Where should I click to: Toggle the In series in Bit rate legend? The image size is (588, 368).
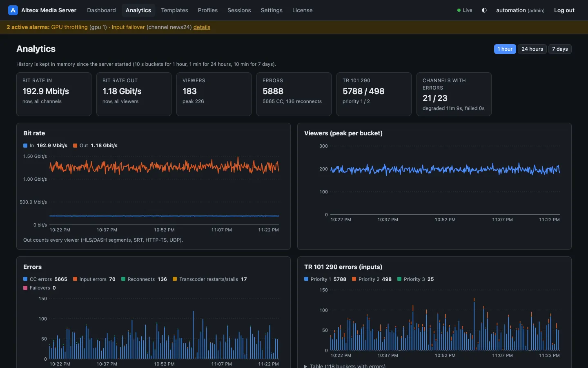click(x=45, y=146)
